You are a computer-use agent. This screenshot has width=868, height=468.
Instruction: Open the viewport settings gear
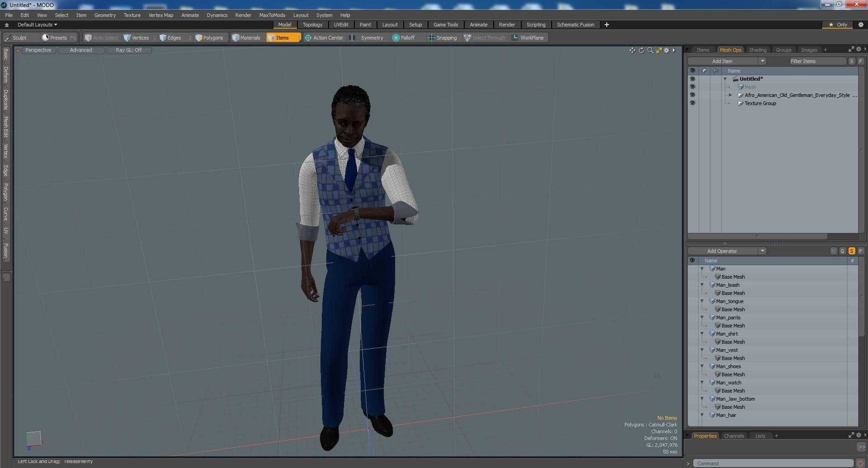pyautogui.click(x=666, y=50)
